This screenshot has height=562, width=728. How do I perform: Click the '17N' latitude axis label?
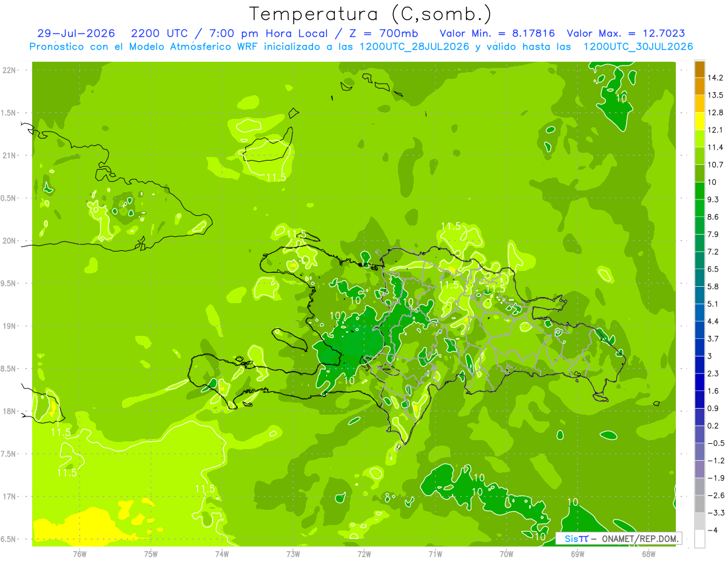10,497
